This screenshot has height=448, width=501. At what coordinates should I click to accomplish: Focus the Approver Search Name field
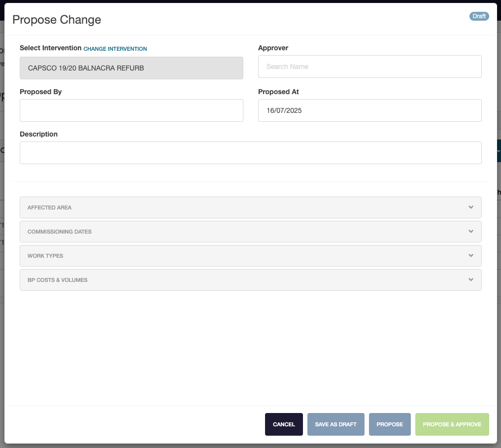[x=369, y=67]
